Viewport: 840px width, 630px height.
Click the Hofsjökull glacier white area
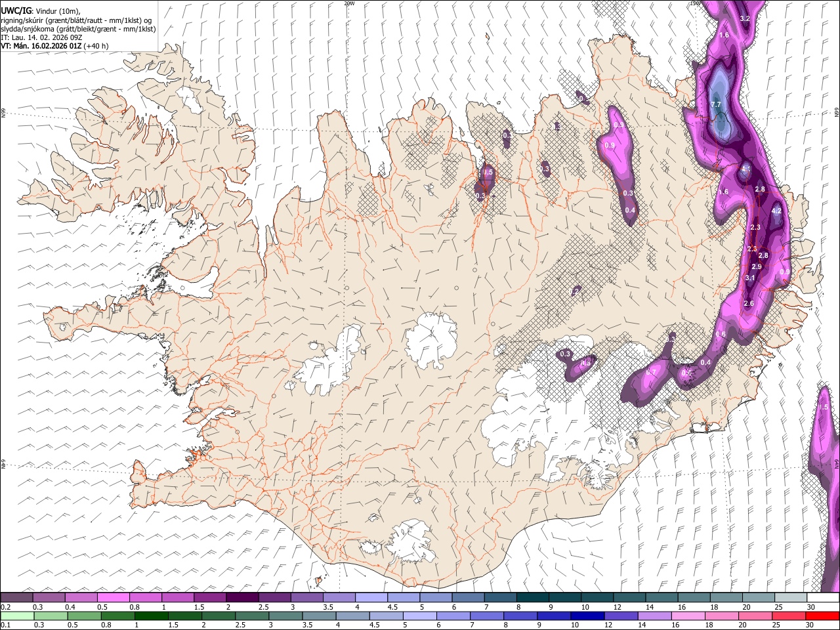(x=431, y=339)
